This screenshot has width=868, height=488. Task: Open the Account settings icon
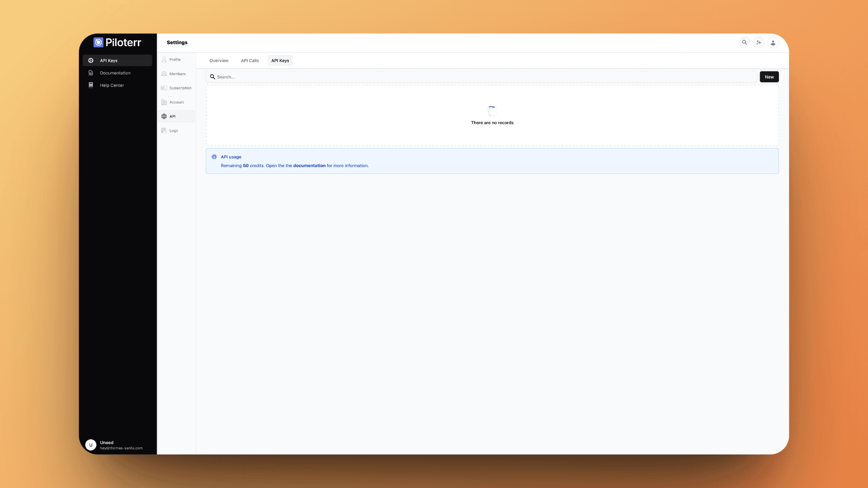click(164, 102)
